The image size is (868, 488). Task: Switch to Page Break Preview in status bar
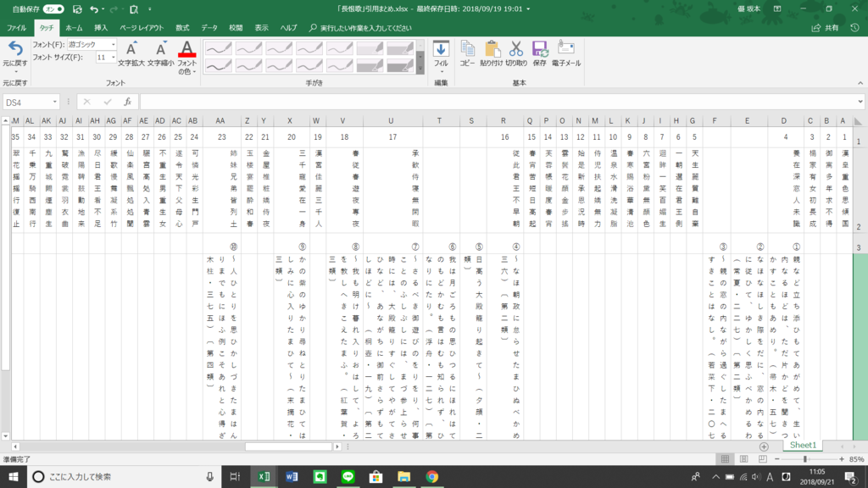tap(762, 459)
